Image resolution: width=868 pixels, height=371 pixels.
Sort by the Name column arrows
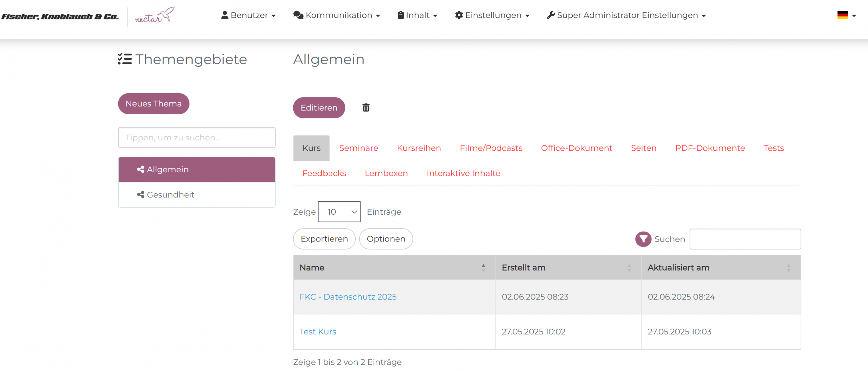pos(483,268)
